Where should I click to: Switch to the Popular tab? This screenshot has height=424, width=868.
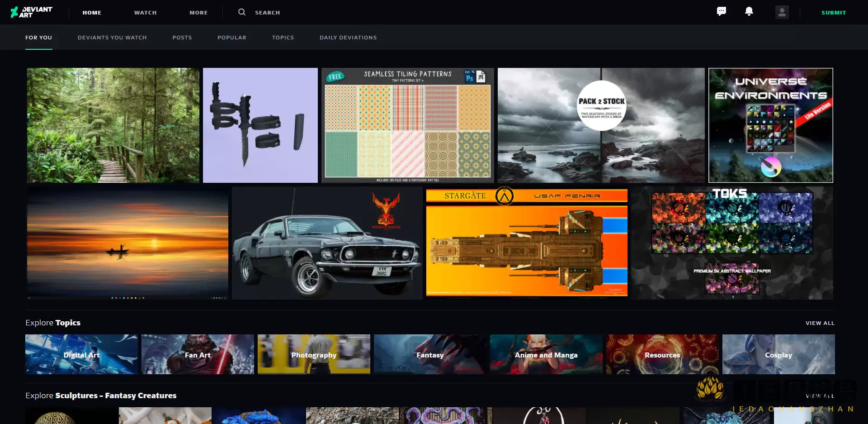(x=232, y=38)
